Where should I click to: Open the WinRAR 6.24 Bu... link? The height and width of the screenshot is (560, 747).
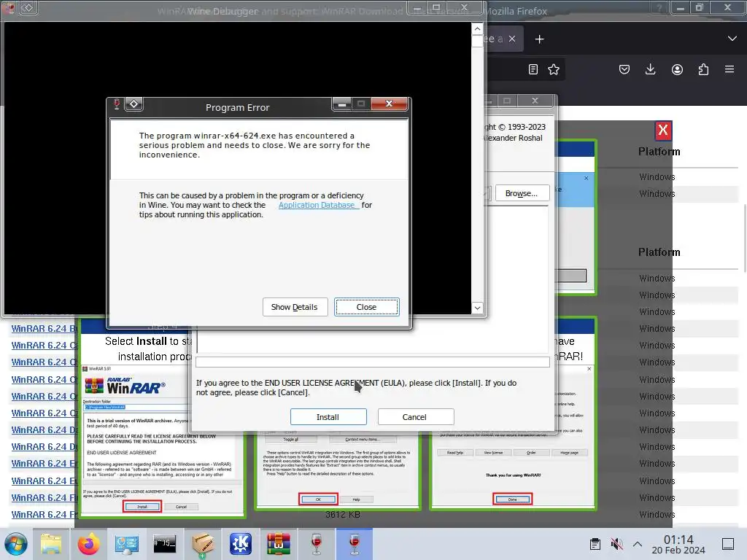44,329
